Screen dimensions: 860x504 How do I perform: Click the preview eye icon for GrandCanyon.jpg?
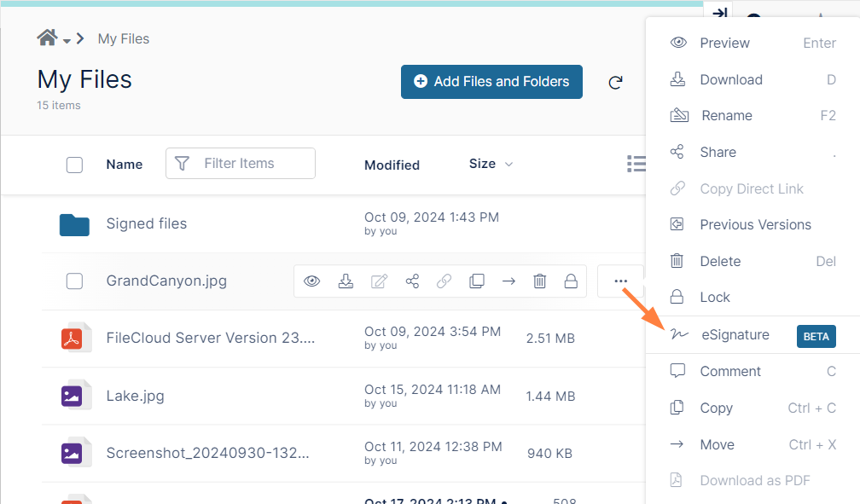click(312, 281)
